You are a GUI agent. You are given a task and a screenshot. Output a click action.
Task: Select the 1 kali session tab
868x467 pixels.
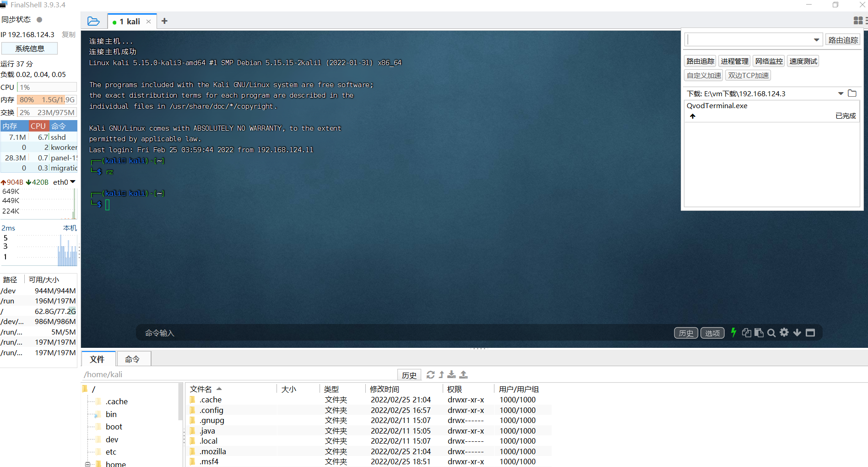[130, 21]
